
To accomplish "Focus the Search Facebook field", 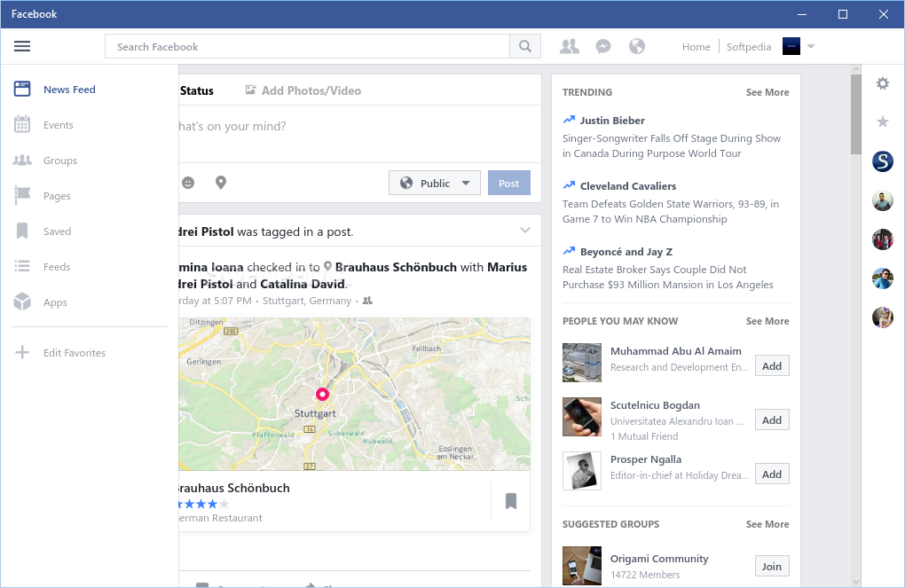I will coord(307,46).
